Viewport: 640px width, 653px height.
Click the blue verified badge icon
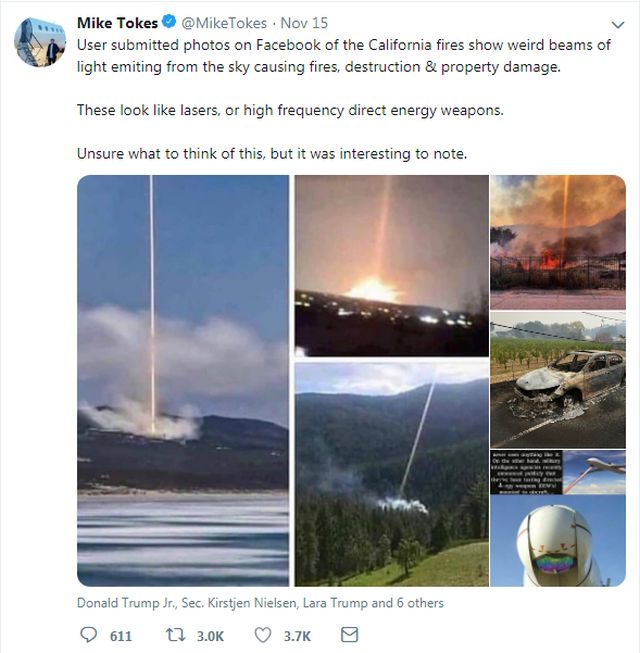point(169,22)
